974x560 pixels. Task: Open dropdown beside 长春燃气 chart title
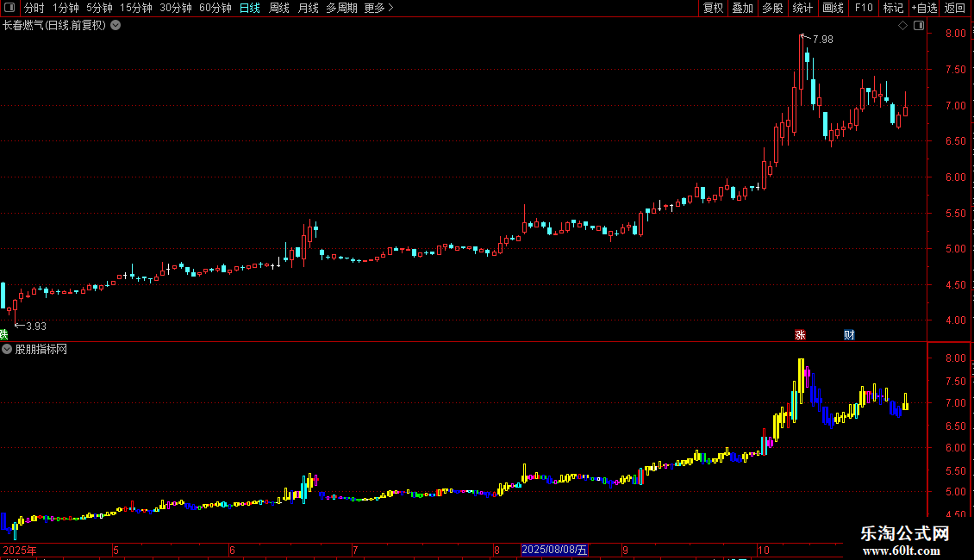[116, 26]
